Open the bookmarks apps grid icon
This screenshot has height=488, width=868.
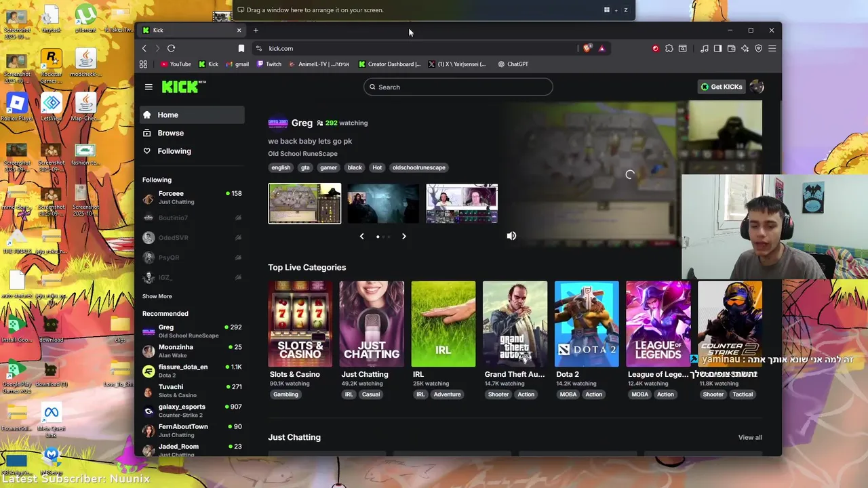point(143,64)
